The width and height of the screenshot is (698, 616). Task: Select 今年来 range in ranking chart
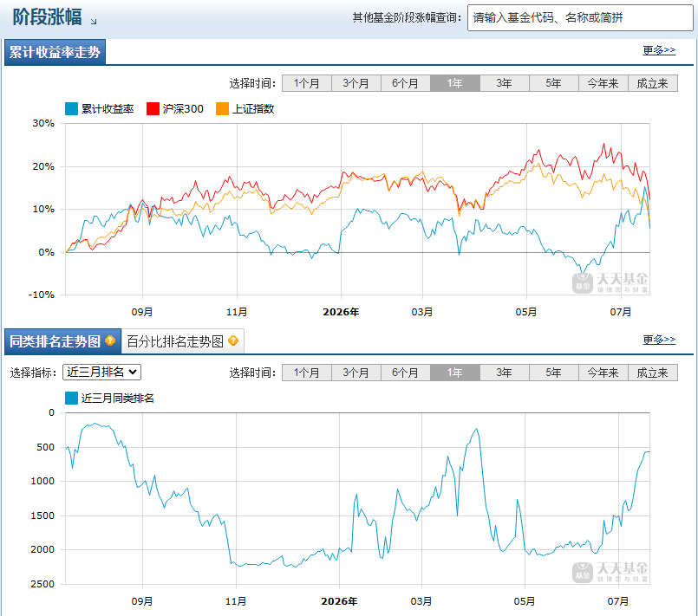(603, 373)
